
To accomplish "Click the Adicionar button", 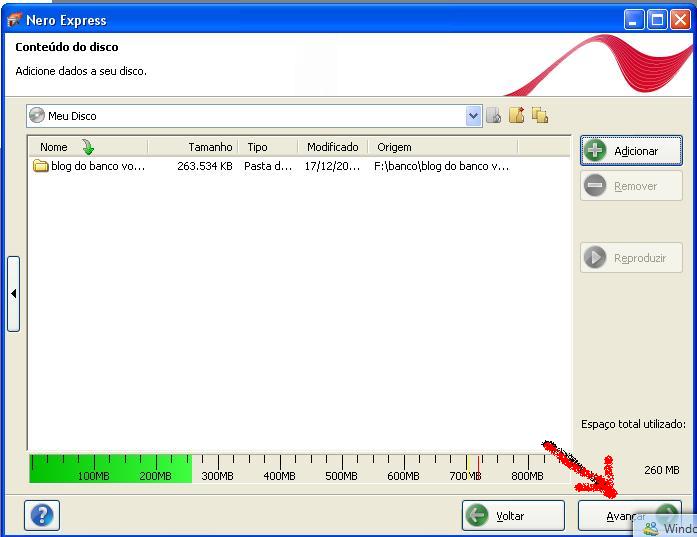I will click(x=631, y=151).
